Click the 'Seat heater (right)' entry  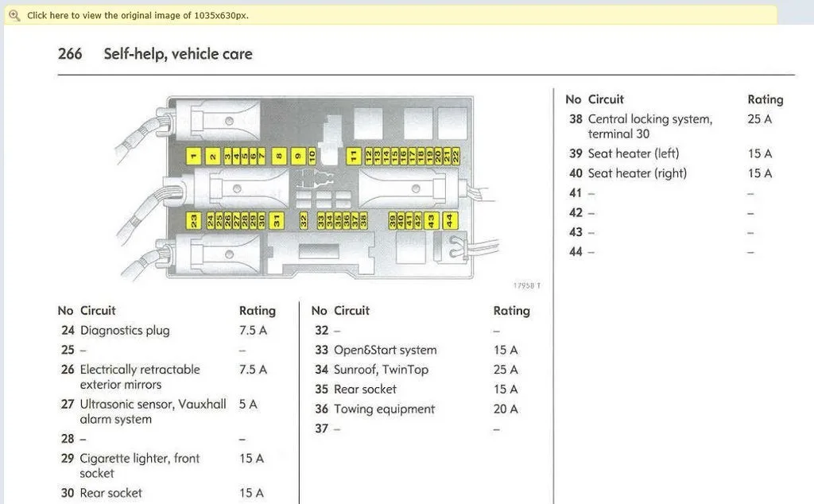tap(637, 173)
